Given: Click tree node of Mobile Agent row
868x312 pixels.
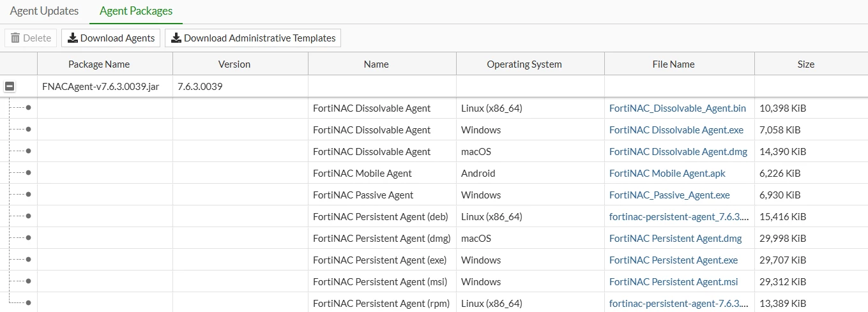Looking at the screenshot, I should point(28,173).
